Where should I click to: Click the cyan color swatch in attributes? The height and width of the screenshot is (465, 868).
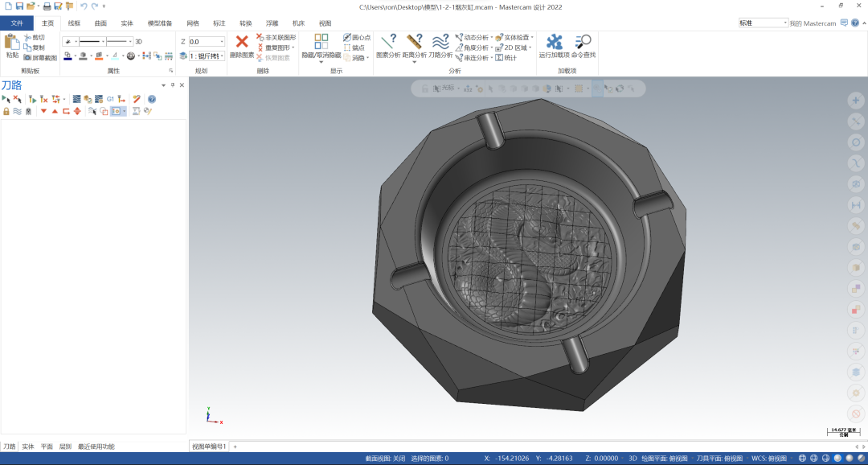115,56
